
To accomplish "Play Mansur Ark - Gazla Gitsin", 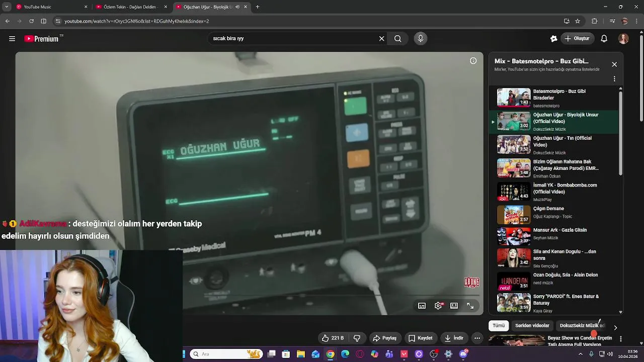I will 553,235.
